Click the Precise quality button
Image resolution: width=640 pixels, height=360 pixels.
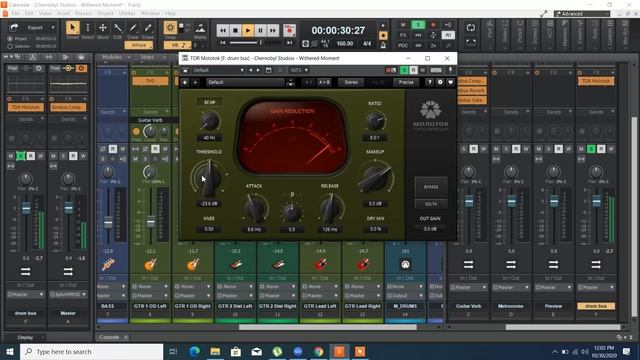point(406,82)
